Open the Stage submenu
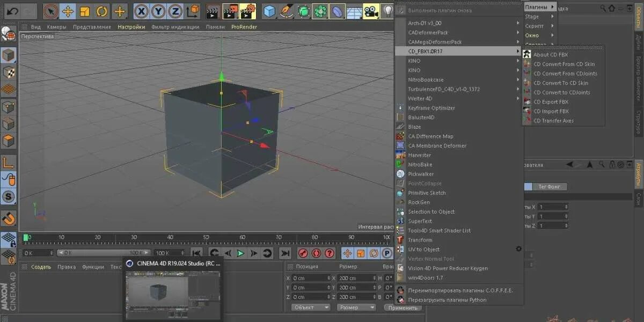 coord(540,17)
